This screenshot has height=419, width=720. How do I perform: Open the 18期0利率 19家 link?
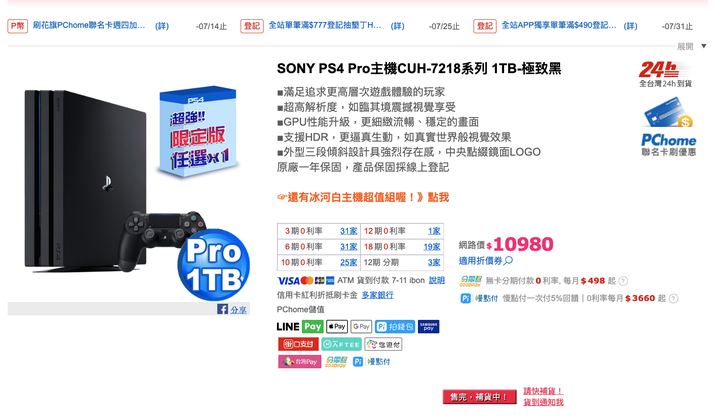click(x=432, y=247)
